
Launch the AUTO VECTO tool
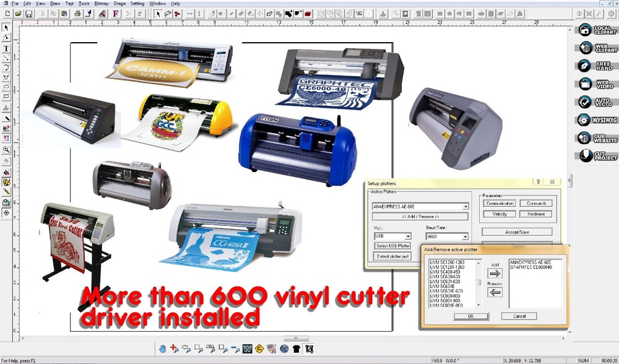tap(584, 102)
